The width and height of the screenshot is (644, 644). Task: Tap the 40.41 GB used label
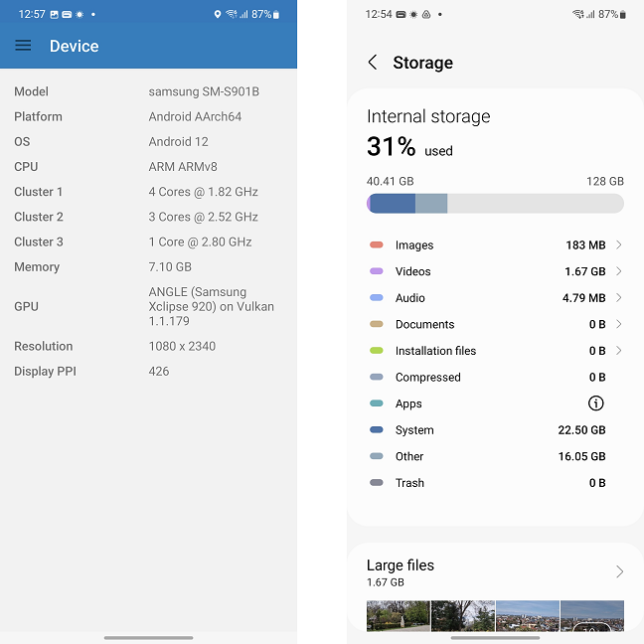(390, 181)
